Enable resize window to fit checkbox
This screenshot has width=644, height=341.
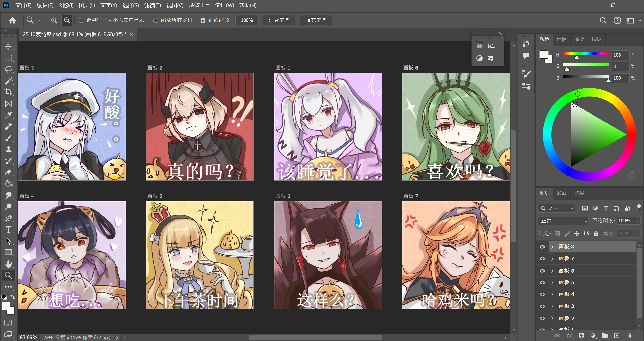(81, 20)
